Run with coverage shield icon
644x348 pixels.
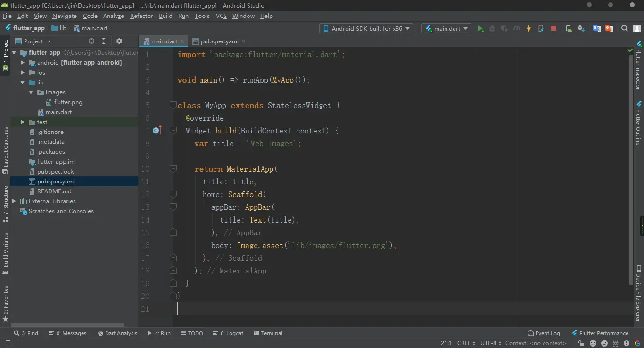click(x=504, y=28)
